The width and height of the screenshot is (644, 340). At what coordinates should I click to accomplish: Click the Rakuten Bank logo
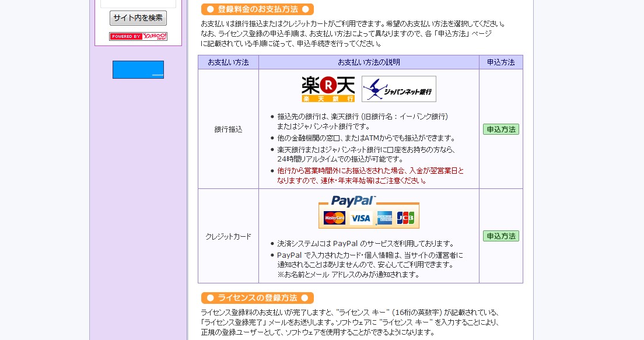[328, 89]
